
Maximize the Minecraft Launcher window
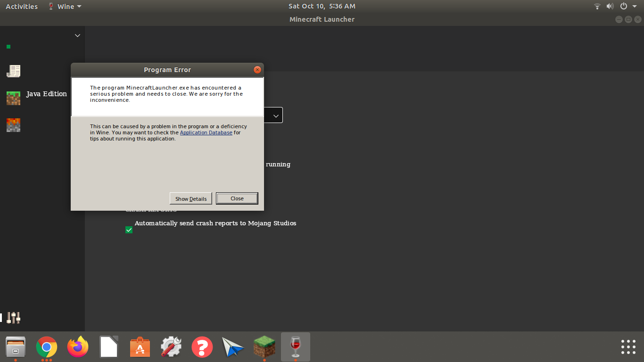pyautogui.click(x=628, y=19)
